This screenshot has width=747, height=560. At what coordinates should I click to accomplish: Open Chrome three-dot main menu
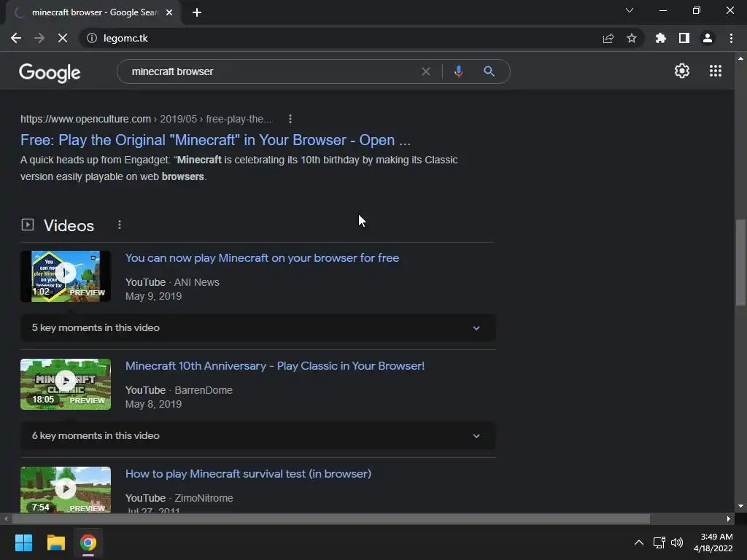pos(731,38)
